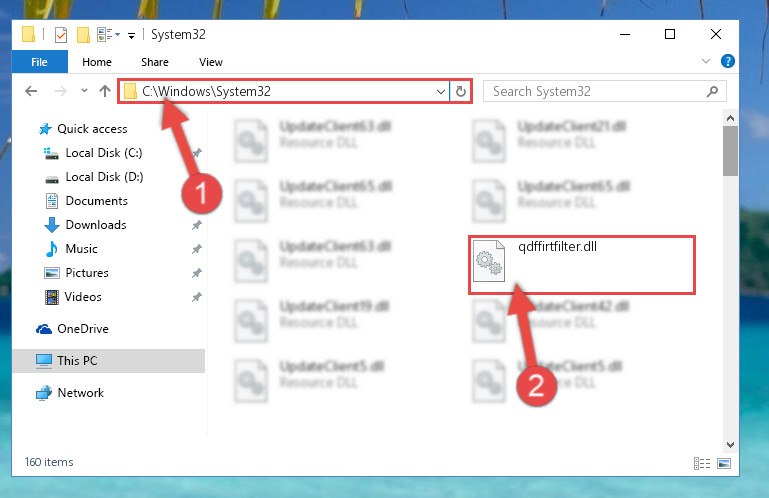769x498 pixels.
Task: Open the File menu tab
Action: (40, 62)
